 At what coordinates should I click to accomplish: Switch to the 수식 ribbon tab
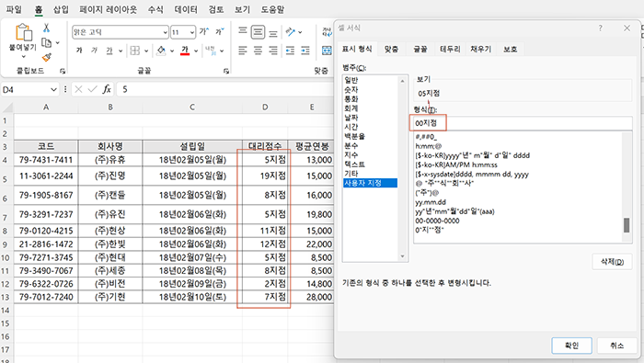click(x=155, y=9)
